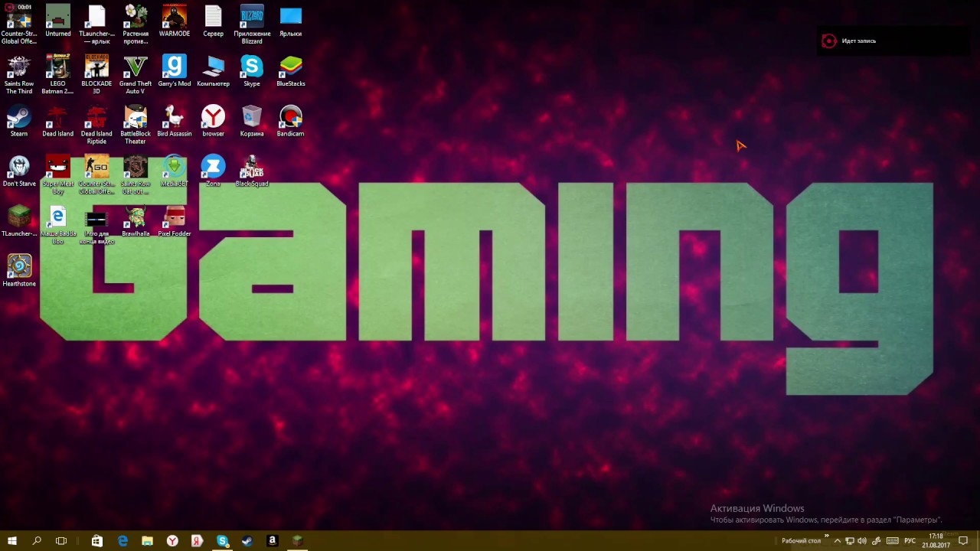Select the Dead Island Riptide shortcut
980x551 pixels.
coord(96,125)
